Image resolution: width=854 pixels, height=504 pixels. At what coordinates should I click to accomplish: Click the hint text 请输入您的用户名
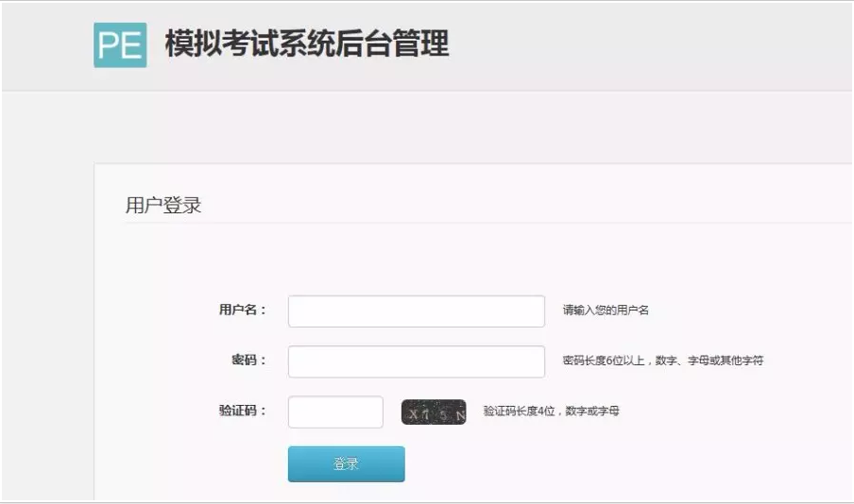pos(606,311)
